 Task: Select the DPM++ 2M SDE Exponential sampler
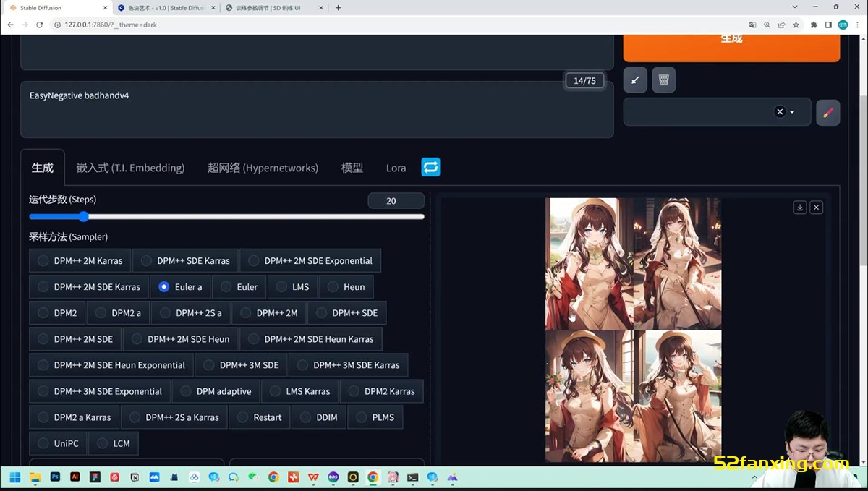(310, 260)
